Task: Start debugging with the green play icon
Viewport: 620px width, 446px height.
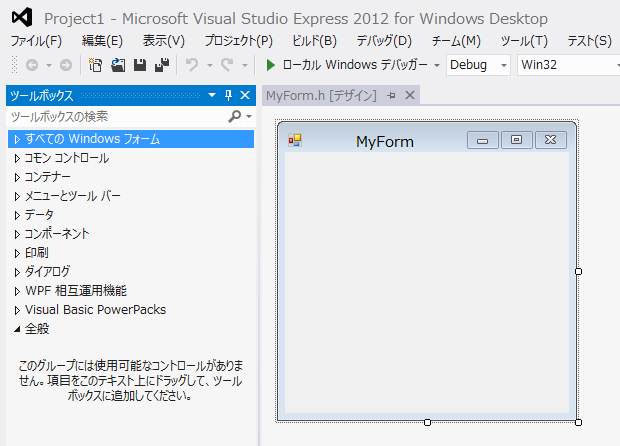Action: click(271, 65)
